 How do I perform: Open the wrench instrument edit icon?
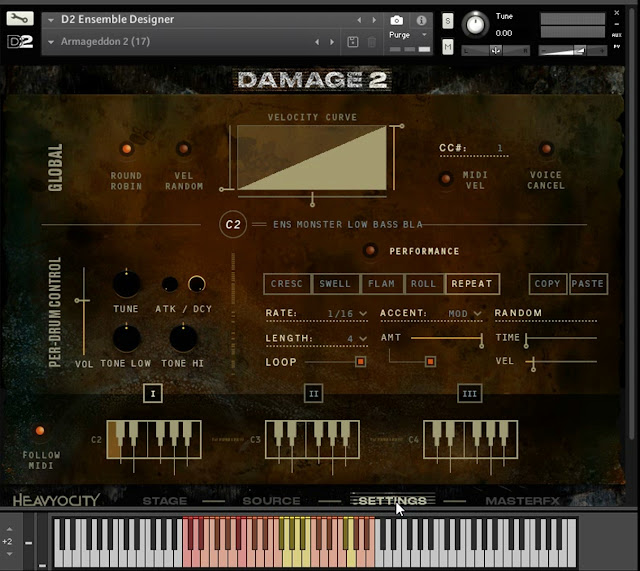click(20, 18)
